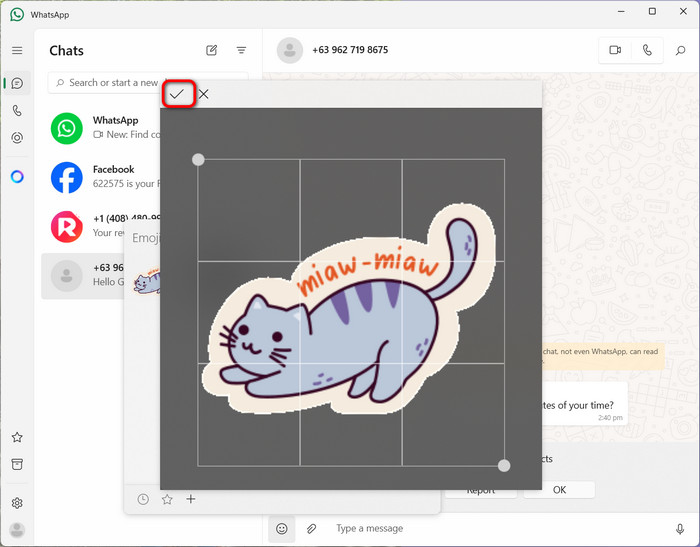Image resolution: width=700 pixels, height=547 pixels.
Task: Open the emoji picker button
Action: [x=282, y=529]
